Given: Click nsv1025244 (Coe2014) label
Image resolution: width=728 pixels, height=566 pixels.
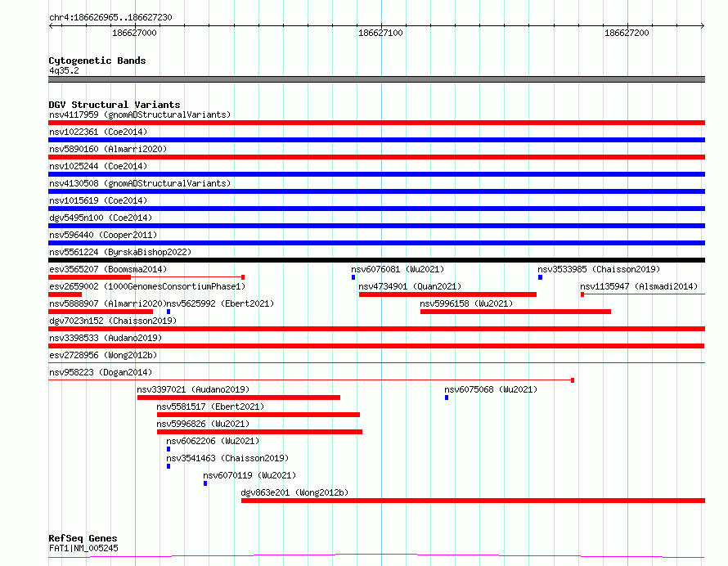Looking at the screenshot, I should pyautogui.click(x=98, y=166).
